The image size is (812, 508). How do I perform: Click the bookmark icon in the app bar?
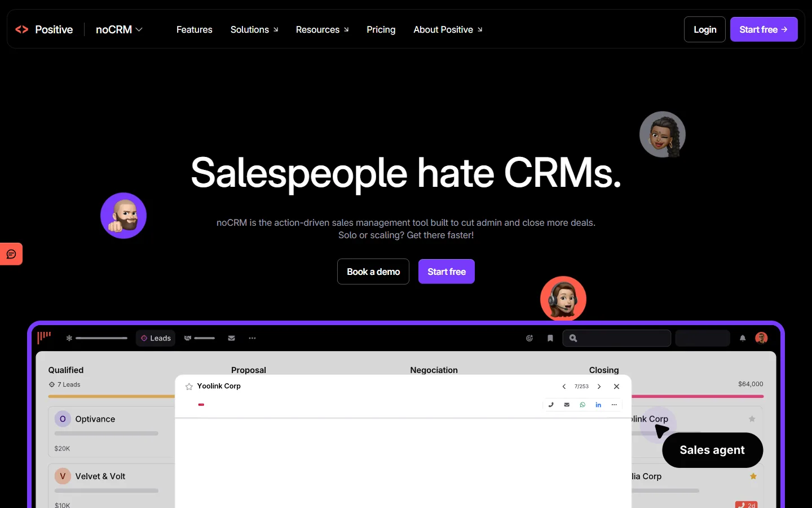550,338
